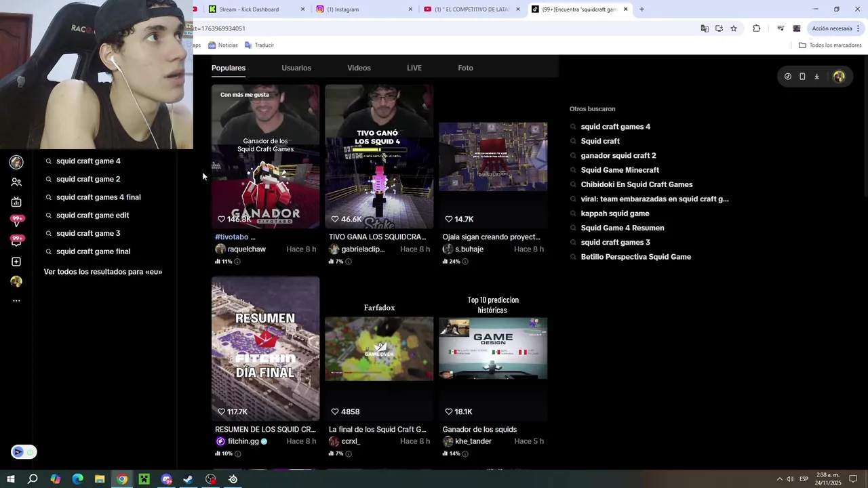Open Windows Start menu
868x488 pixels.
click(10, 479)
